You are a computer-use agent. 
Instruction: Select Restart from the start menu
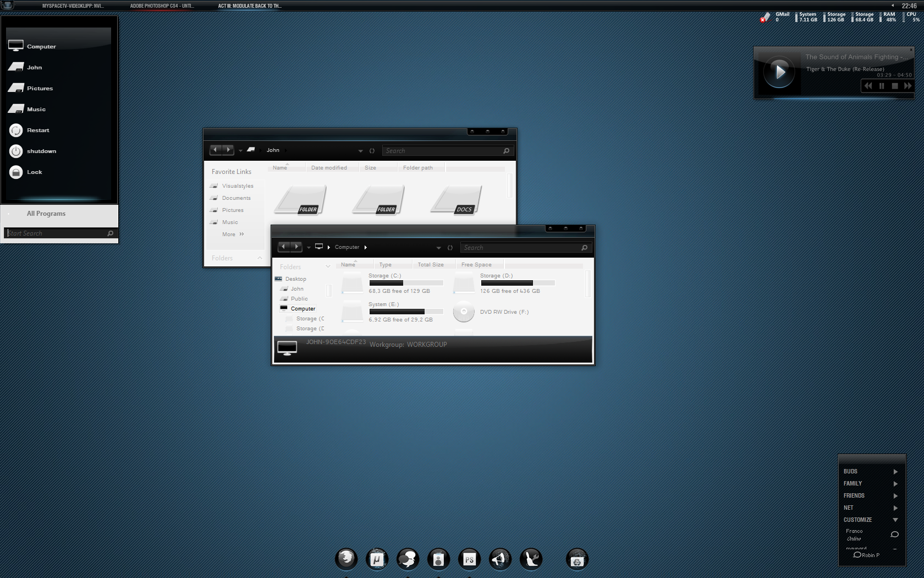coord(38,130)
